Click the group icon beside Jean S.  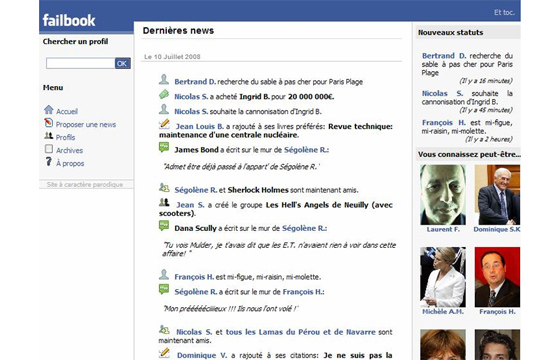pyautogui.click(x=164, y=202)
